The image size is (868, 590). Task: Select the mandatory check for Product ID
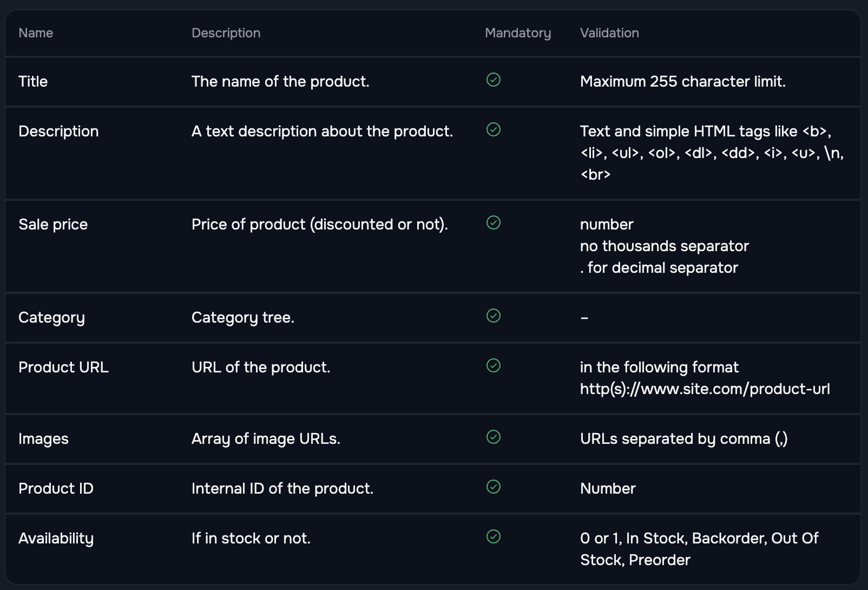493,488
